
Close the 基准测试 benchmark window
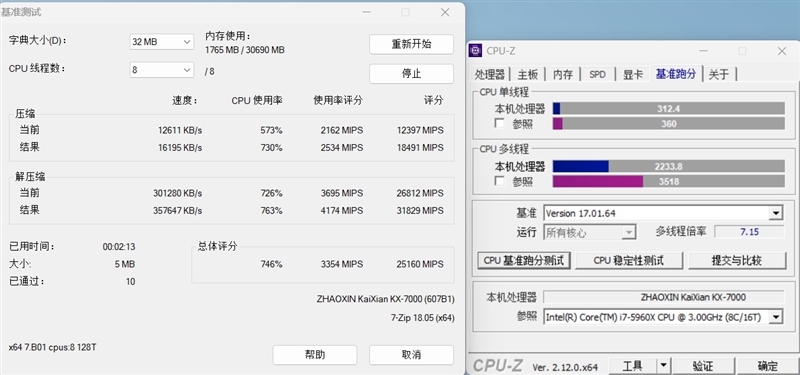point(445,12)
